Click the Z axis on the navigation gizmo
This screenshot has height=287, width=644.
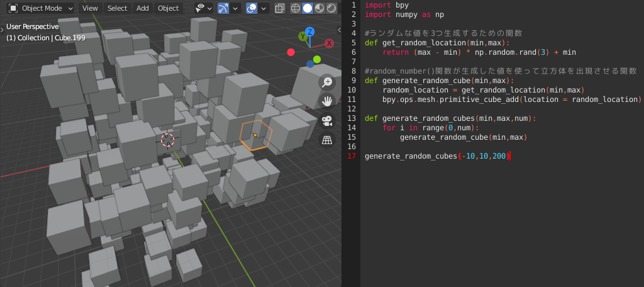[x=310, y=31]
